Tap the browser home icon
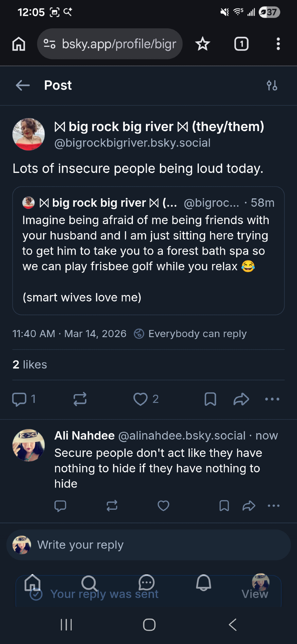 (19, 44)
